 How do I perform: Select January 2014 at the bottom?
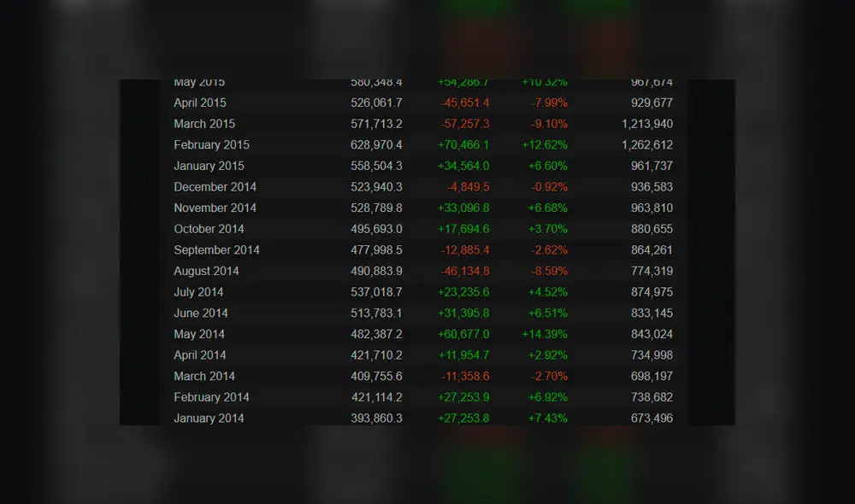(208, 418)
